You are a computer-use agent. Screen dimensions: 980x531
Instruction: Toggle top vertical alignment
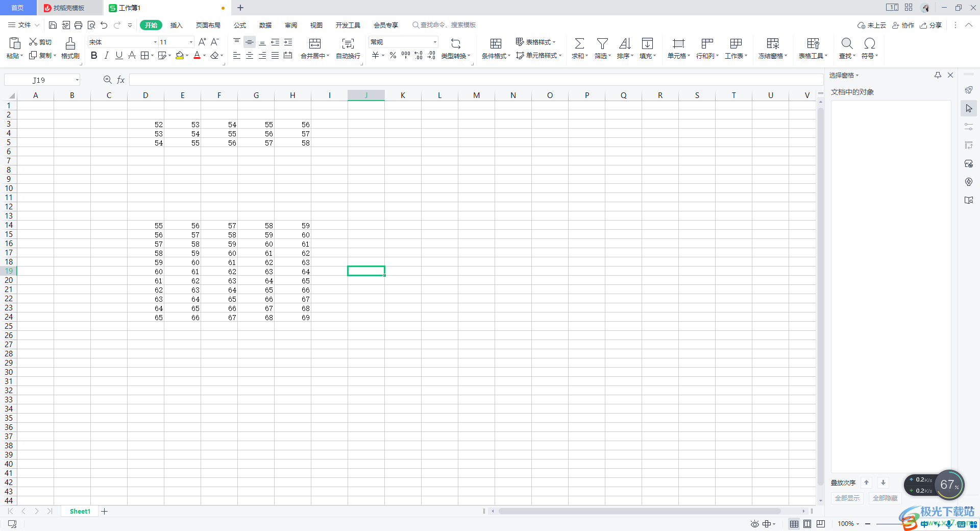[237, 42]
